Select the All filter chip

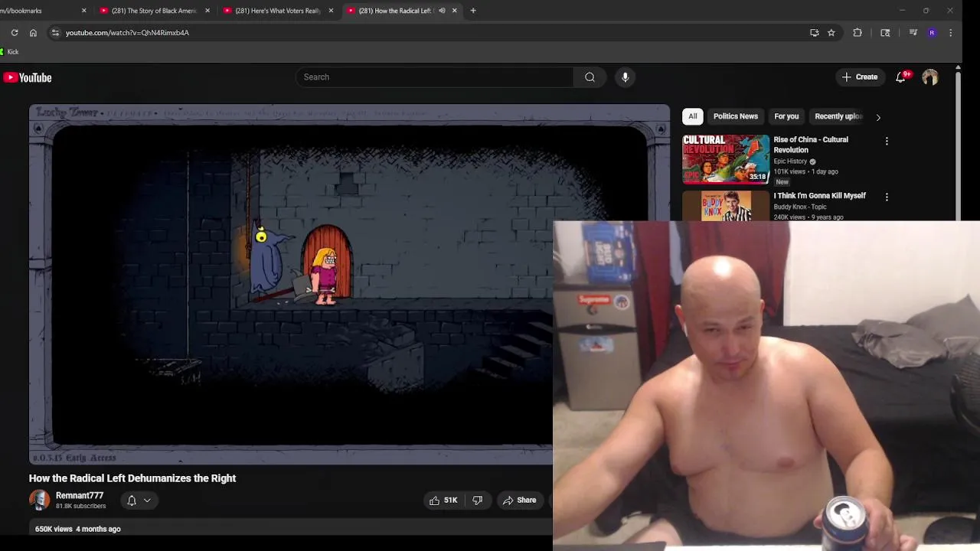tap(693, 116)
